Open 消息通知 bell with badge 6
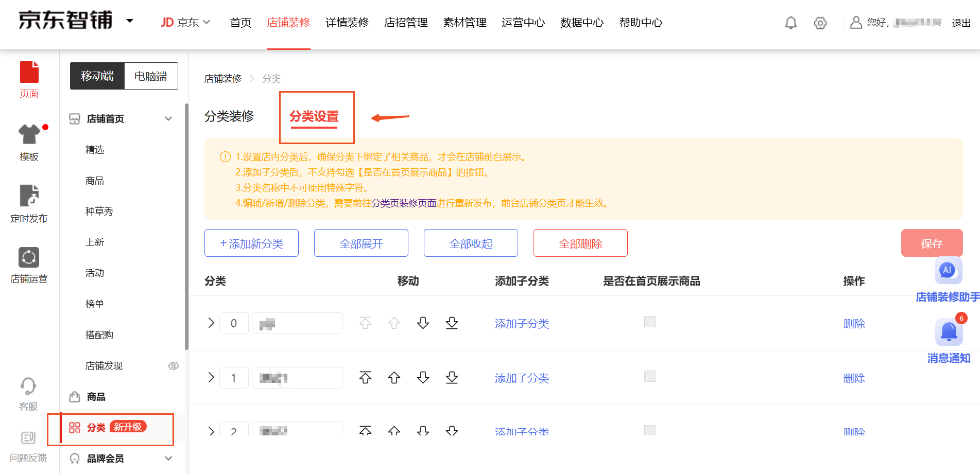Viewport: 980px width, 474px height. point(949,332)
